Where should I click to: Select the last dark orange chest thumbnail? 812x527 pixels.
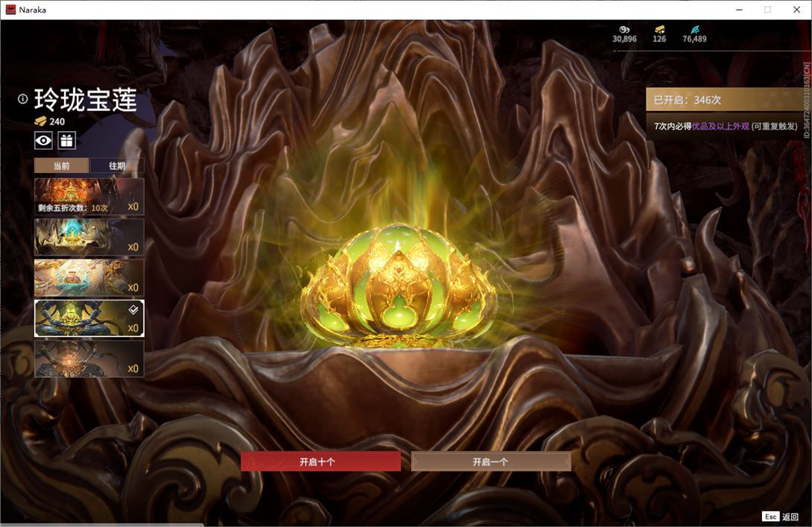click(89, 359)
